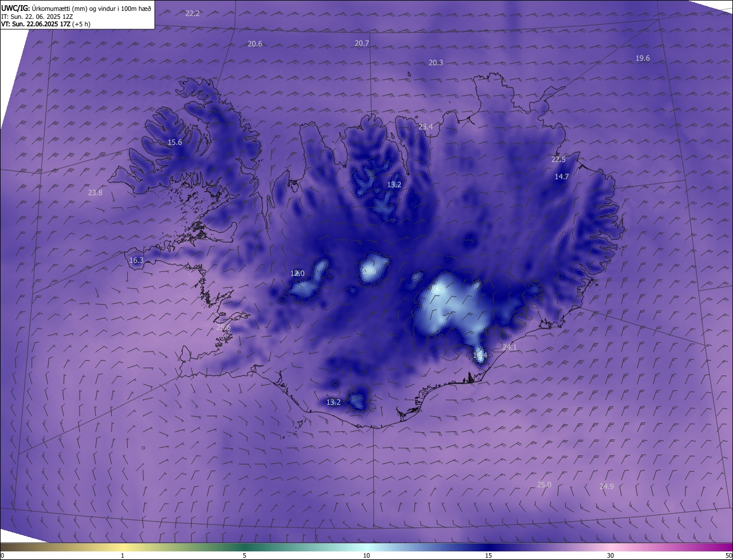Click the 12.0 value label
This screenshot has width=733, height=560.
point(298,274)
